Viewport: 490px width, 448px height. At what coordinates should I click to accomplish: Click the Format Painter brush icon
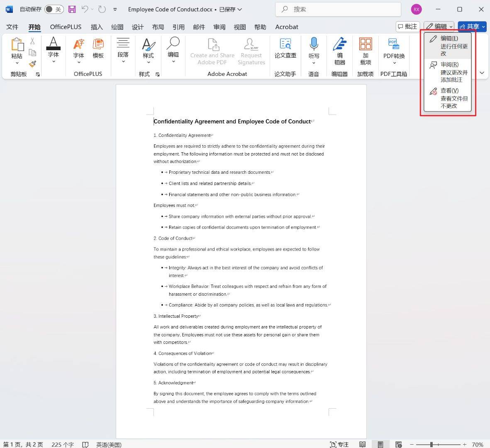pyautogui.click(x=32, y=64)
